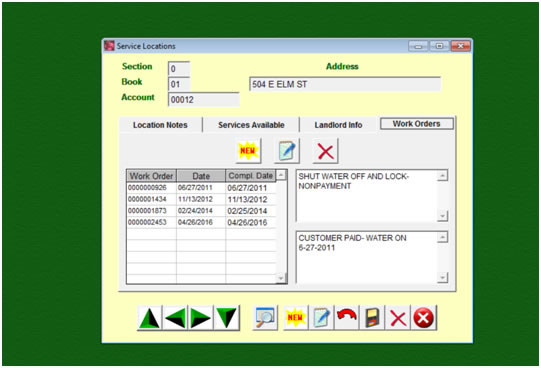Select the Landlord Info tab
The image size is (541, 368).
[x=338, y=125]
